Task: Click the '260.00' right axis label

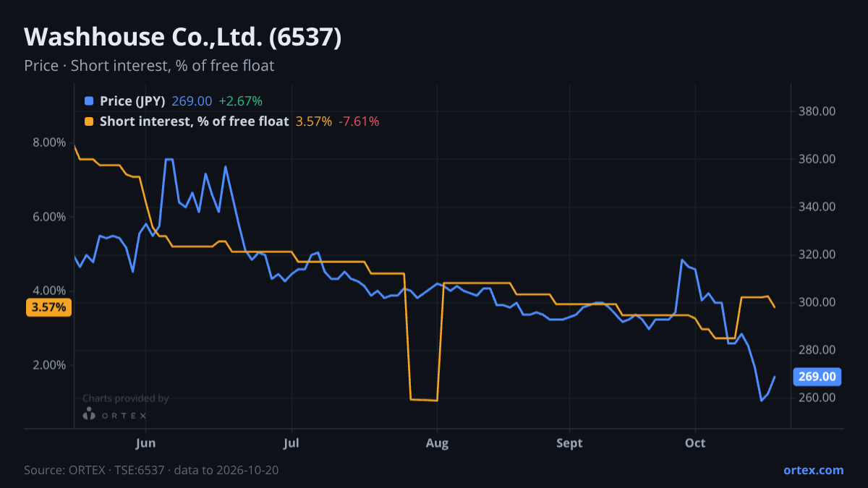Action: (817, 398)
